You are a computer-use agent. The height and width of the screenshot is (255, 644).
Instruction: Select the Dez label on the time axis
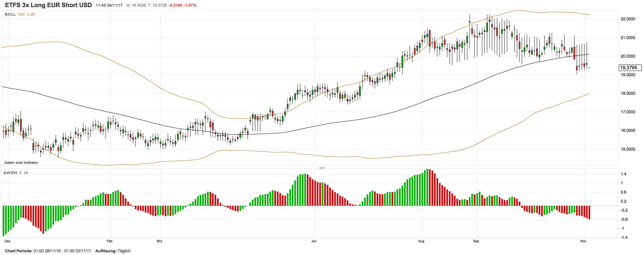coord(8,241)
